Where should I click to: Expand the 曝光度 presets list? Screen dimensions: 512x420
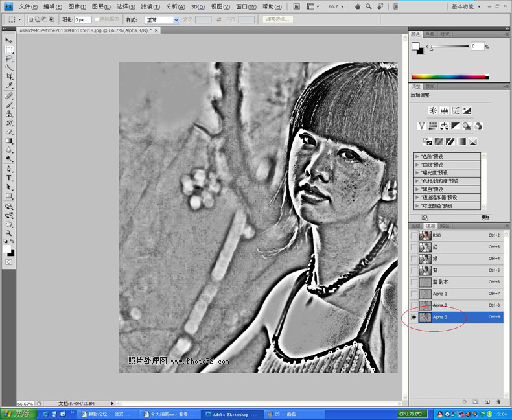[417, 173]
